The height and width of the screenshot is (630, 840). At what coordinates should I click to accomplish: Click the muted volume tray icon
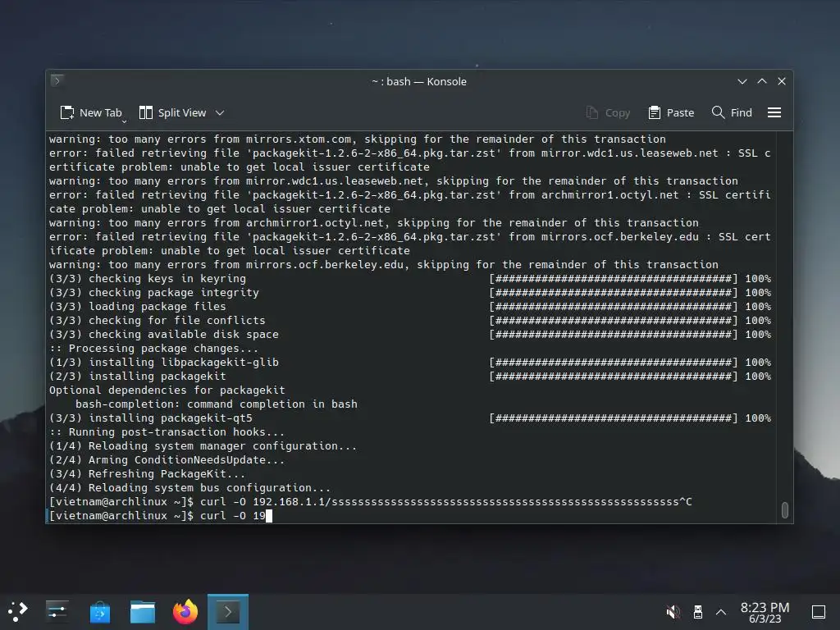(x=673, y=611)
